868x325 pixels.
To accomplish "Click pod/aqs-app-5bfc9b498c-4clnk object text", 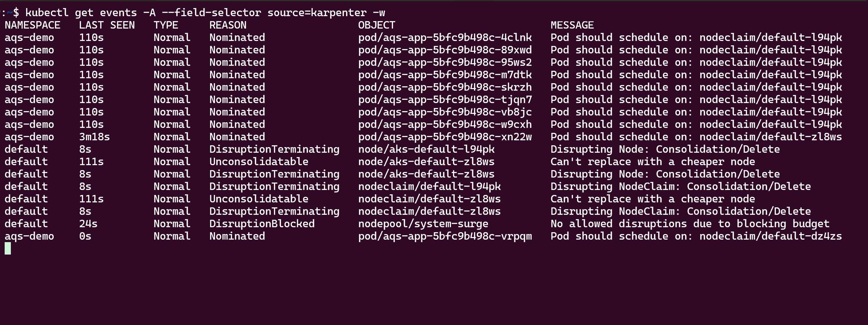I will 445,38.
